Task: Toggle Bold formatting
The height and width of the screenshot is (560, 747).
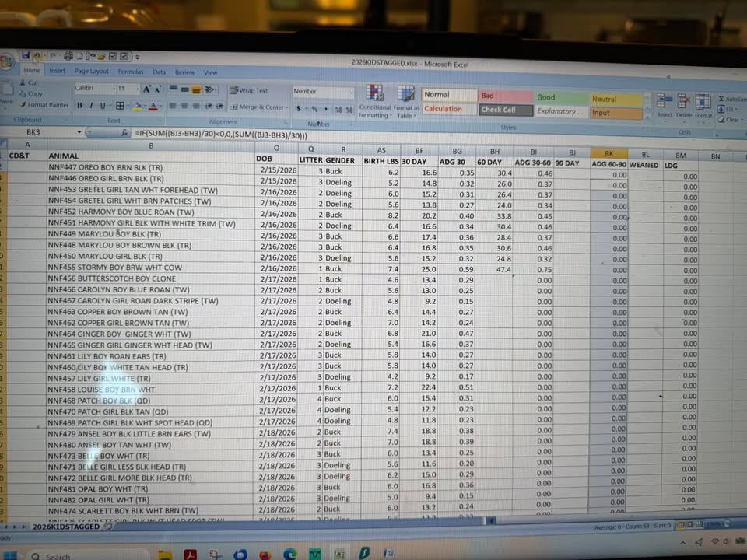Action: point(79,106)
